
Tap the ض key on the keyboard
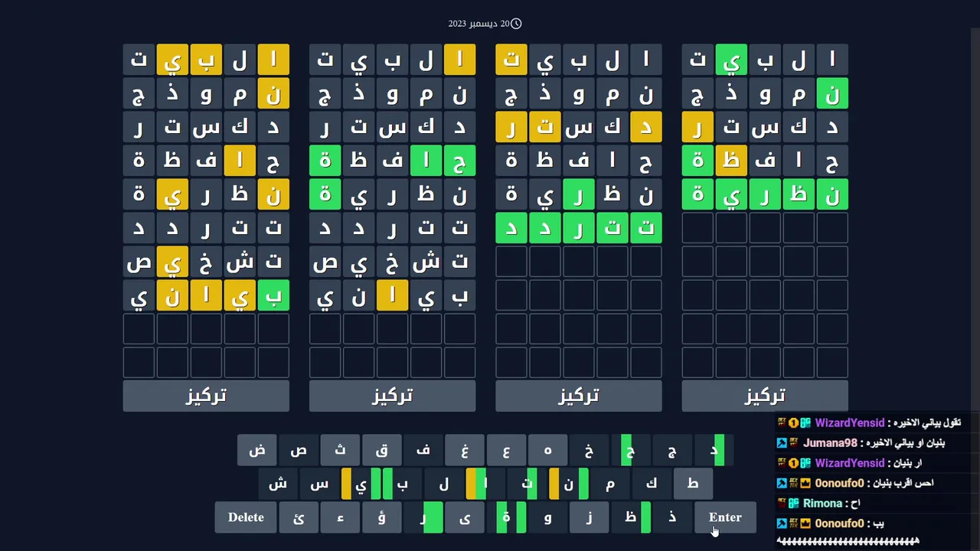[257, 450]
